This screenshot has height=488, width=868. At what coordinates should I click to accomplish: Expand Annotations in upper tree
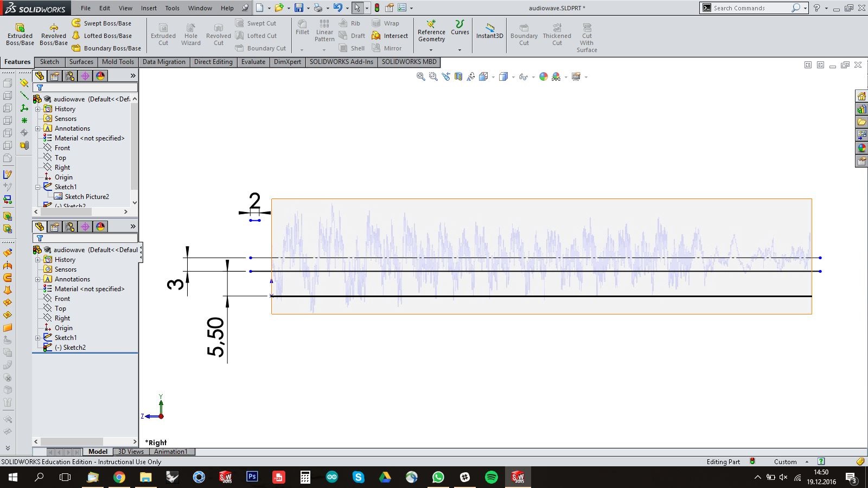click(x=38, y=129)
